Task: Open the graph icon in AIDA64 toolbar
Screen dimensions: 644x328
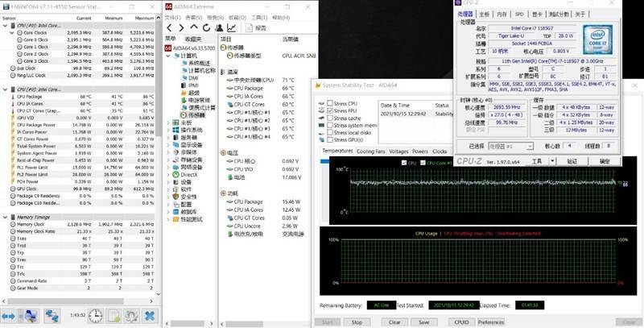Action: 232,28
